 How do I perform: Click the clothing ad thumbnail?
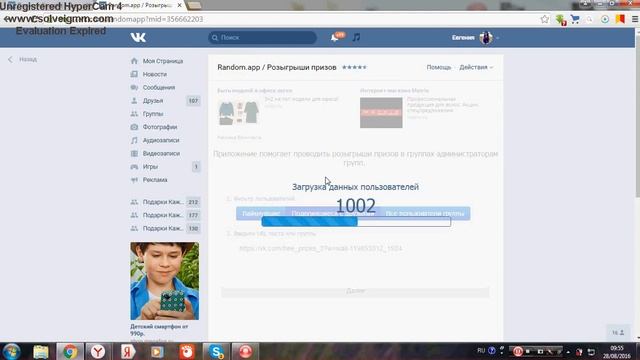pos(239,113)
